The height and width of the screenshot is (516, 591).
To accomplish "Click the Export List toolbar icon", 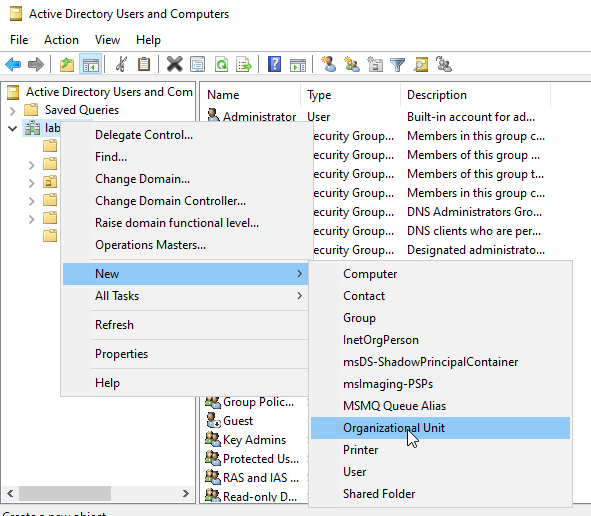I will (x=244, y=64).
